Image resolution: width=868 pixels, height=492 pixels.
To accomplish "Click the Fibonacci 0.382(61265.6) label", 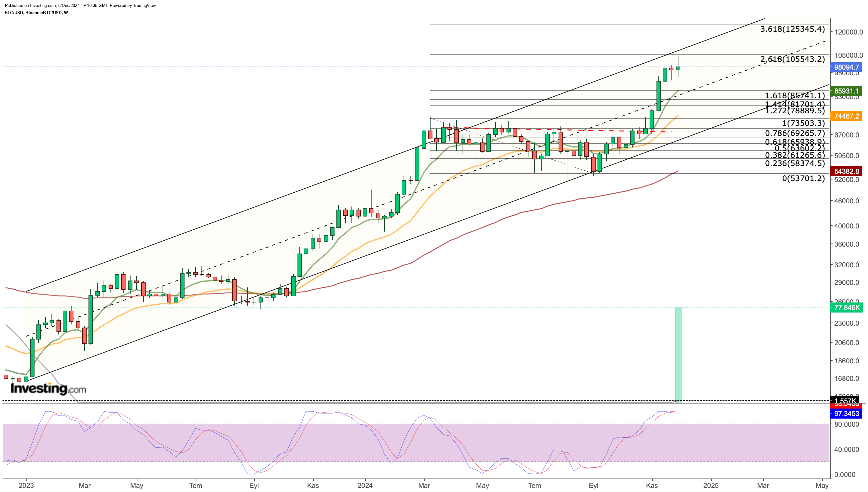I will tap(795, 155).
